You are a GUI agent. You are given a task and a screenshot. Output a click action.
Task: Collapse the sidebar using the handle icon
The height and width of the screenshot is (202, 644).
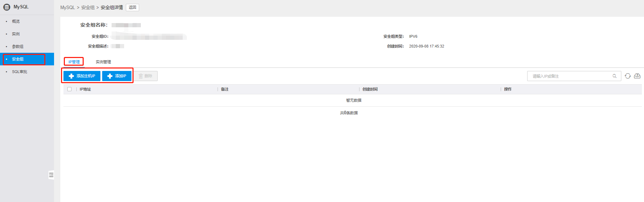tap(51, 175)
